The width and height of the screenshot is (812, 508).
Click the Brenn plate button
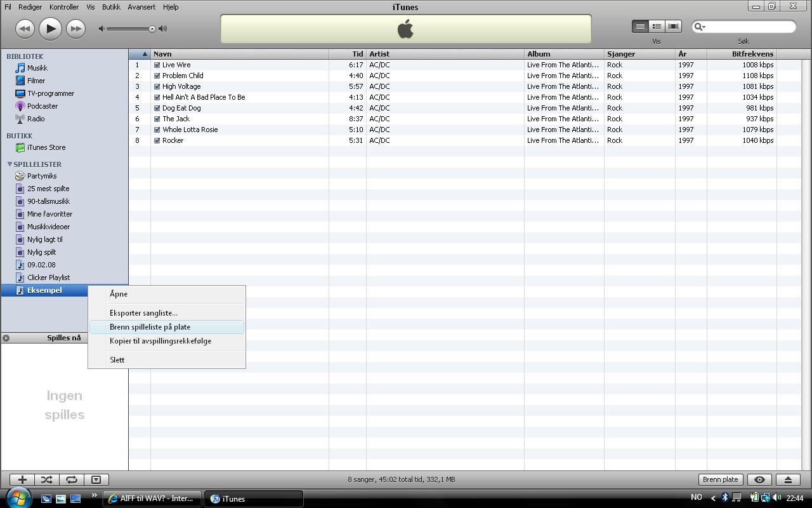tap(721, 479)
